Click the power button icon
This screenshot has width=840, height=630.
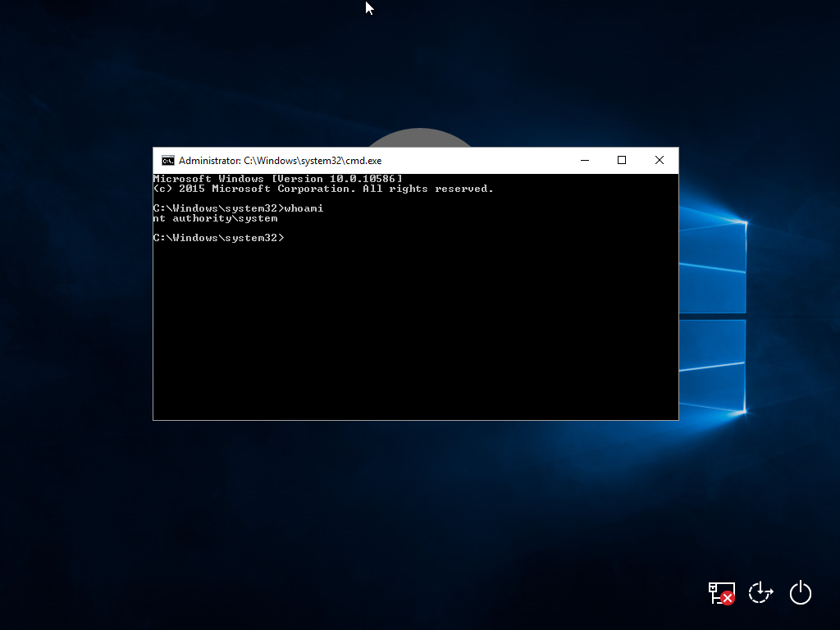coord(801,592)
